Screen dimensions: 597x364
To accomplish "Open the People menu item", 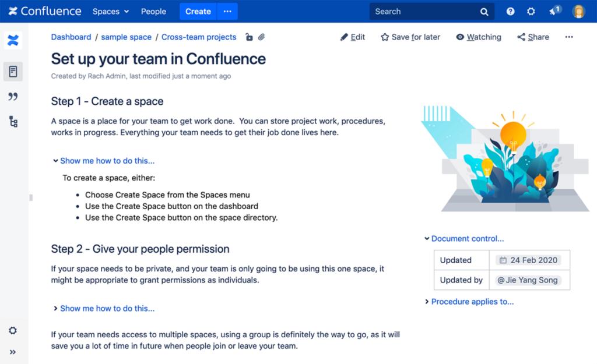I will coord(153,12).
